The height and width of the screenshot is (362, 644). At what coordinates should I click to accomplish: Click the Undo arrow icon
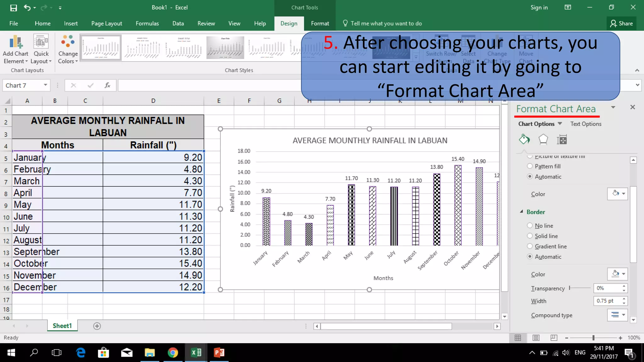[x=27, y=8]
